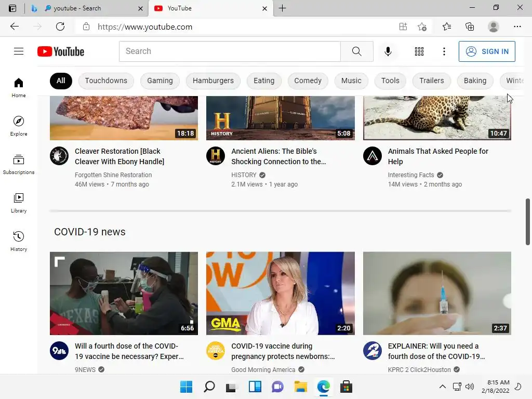Open Windows taskbar search
This screenshot has height=399, width=532.
pos(209,387)
